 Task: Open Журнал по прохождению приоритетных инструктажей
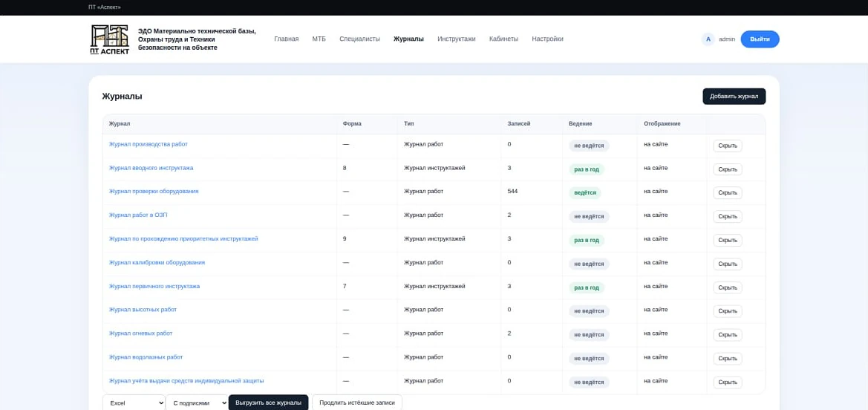pyautogui.click(x=184, y=239)
